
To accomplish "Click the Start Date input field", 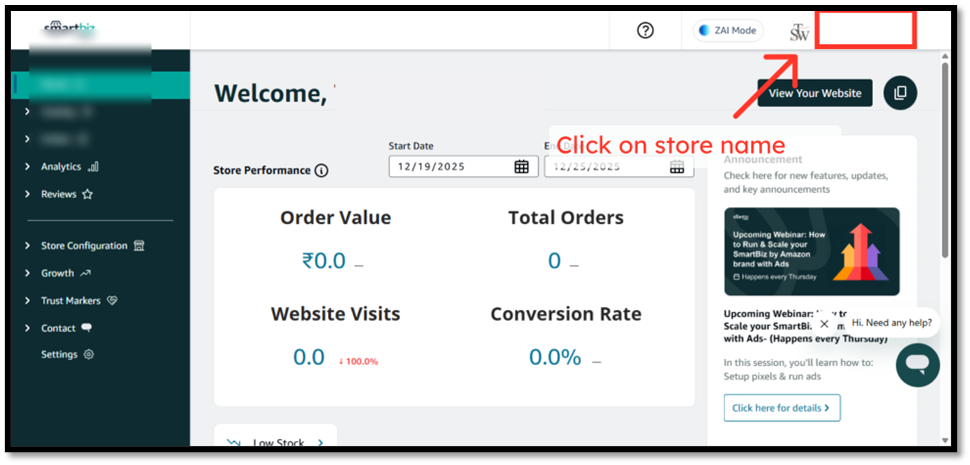I will click(x=452, y=167).
